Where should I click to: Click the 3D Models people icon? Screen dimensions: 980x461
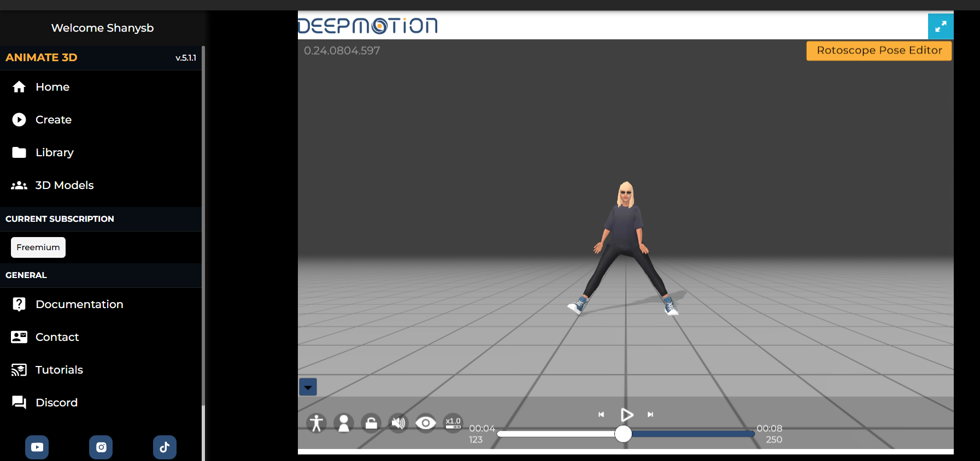coord(19,185)
